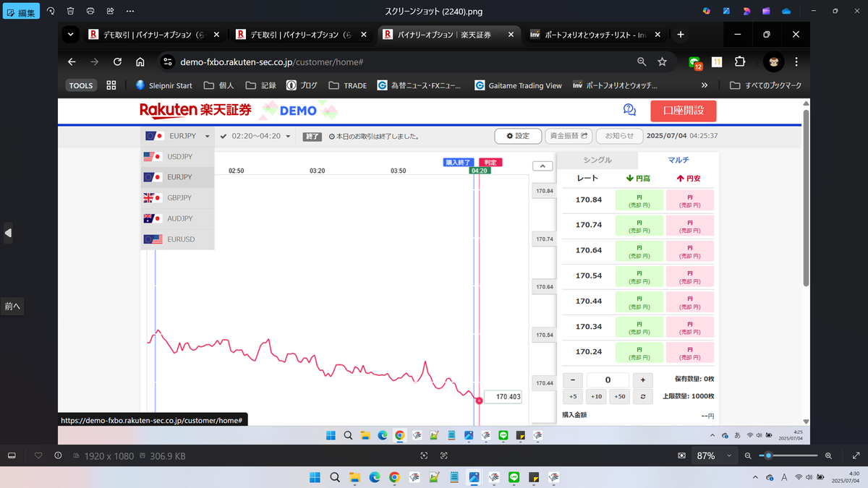Select the バイナリーオプション 楽天証券 tab
The height and width of the screenshot is (488, 868).
point(447,35)
